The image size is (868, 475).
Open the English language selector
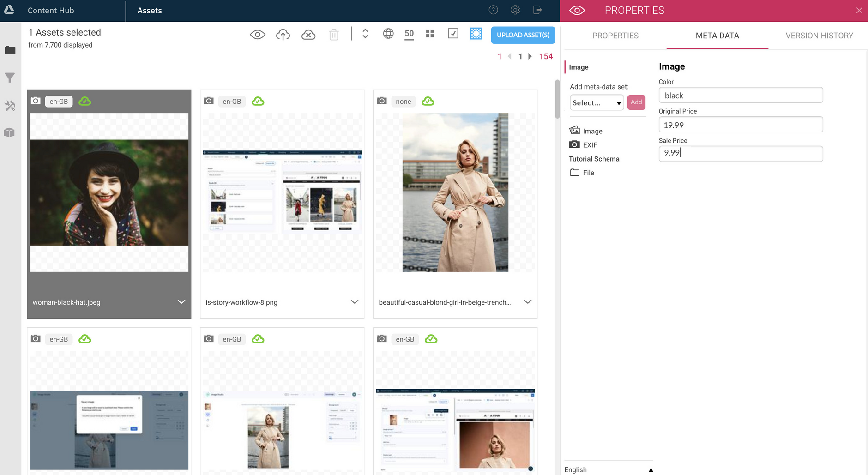609,469
